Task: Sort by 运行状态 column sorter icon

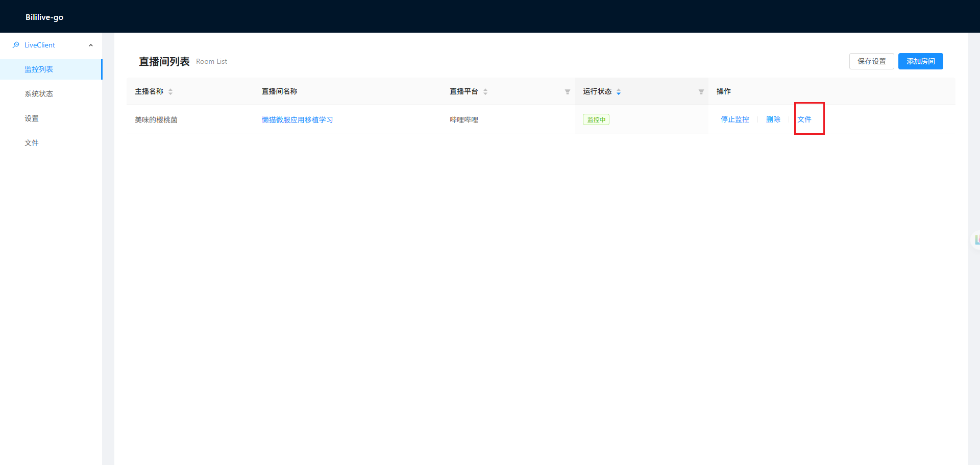Action: coord(619,92)
